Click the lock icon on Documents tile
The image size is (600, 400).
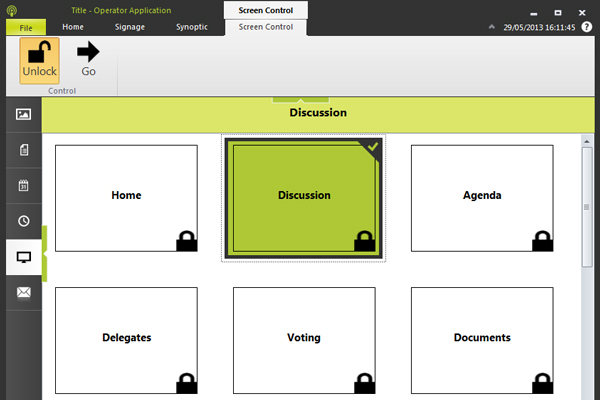click(543, 383)
